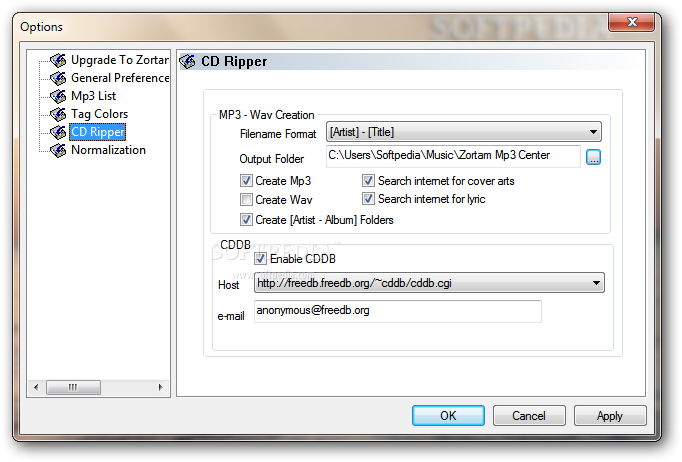Browse for output folder with ... button
Viewport: 682px width, 462px height.
click(x=593, y=157)
